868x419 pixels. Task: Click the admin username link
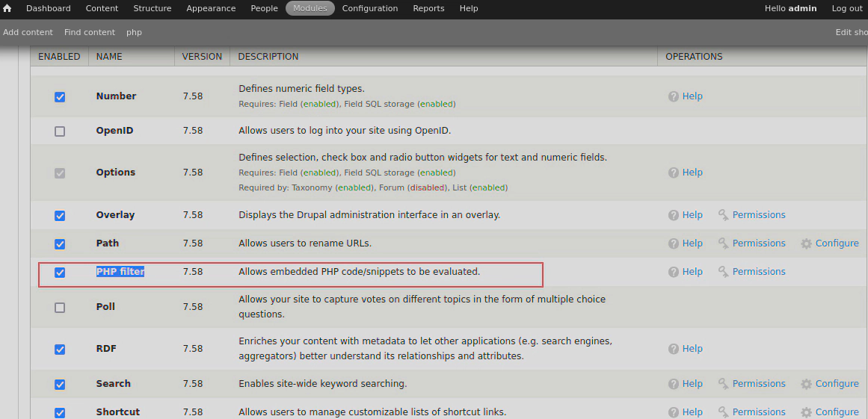point(802,8)
